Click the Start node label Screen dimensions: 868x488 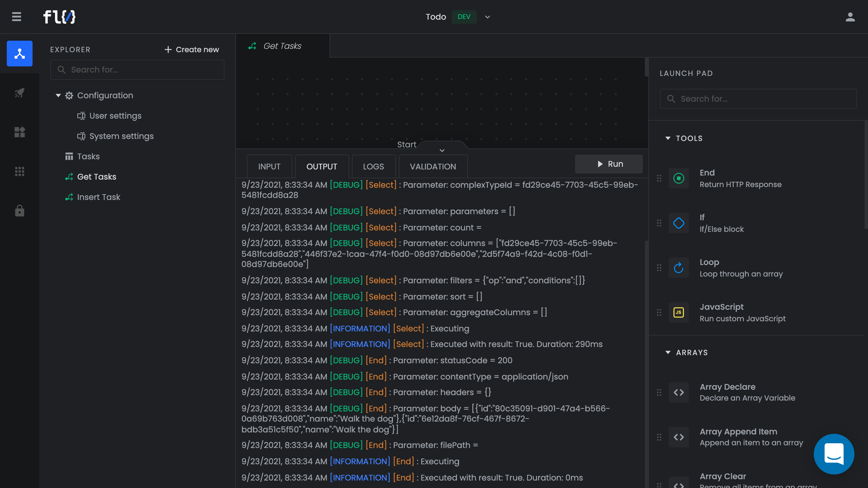[x=407, y=145]
